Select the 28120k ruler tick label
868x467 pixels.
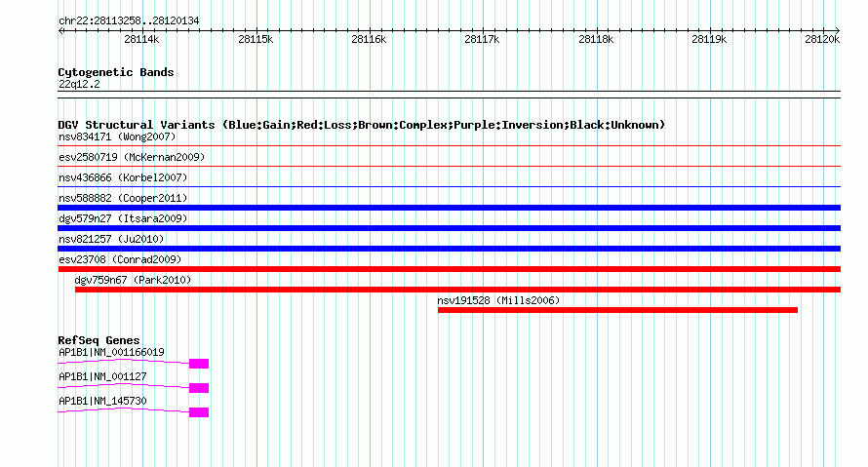pos(822,39)
